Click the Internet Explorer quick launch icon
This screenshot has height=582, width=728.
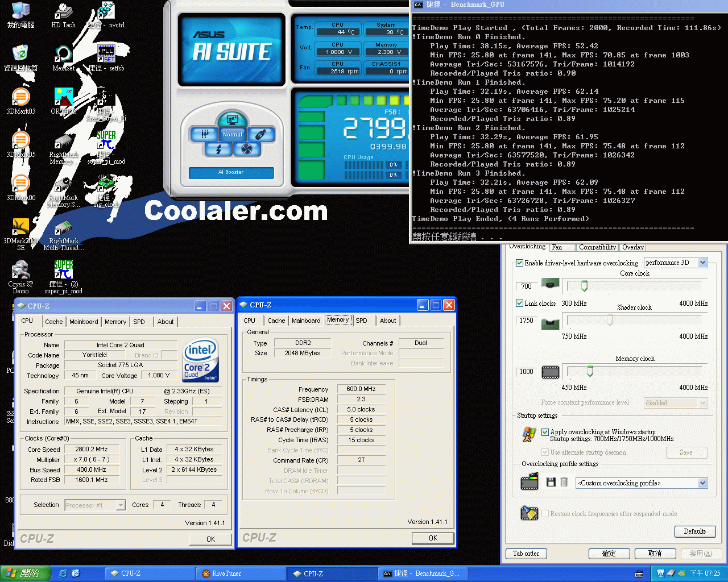click(63, 573)
